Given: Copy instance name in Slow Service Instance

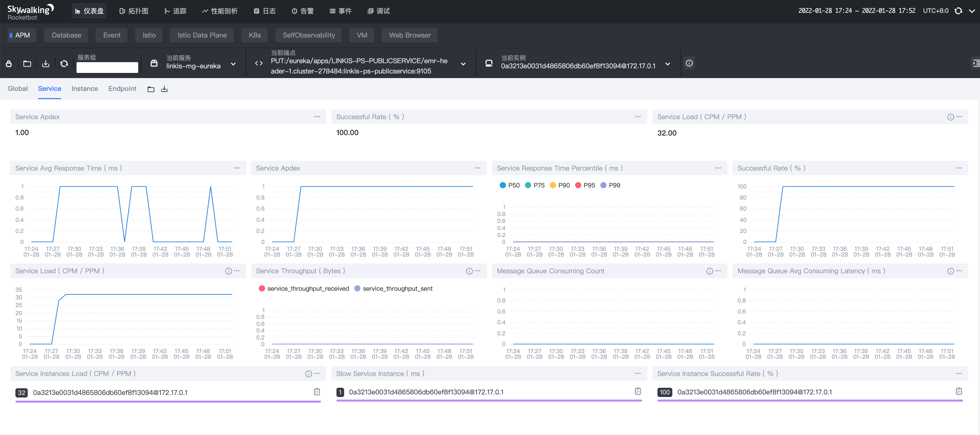Looking at the screenshot, I should [x=638, y=391].
